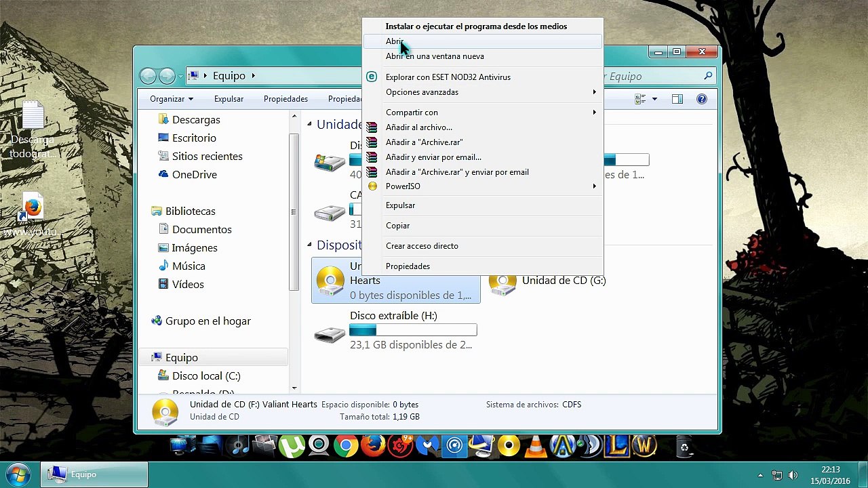Select the Disco extraíble (H:) drive
The image size is (868, 488).
click(396, 330)
